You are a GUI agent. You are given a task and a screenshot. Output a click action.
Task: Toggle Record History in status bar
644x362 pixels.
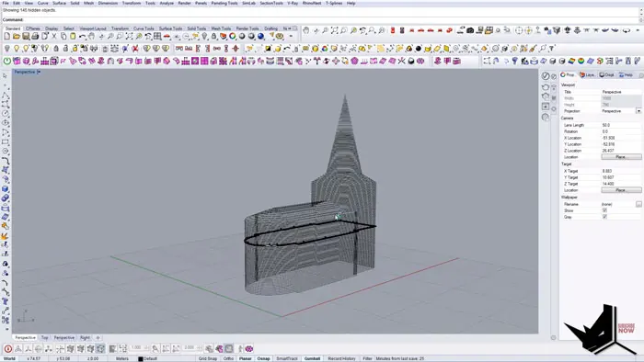(341, 358)
